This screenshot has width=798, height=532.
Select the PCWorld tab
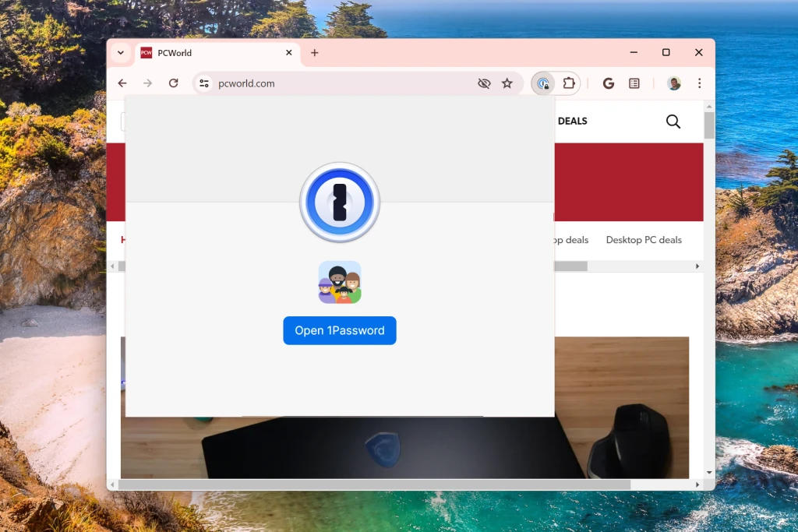(210, 53)
